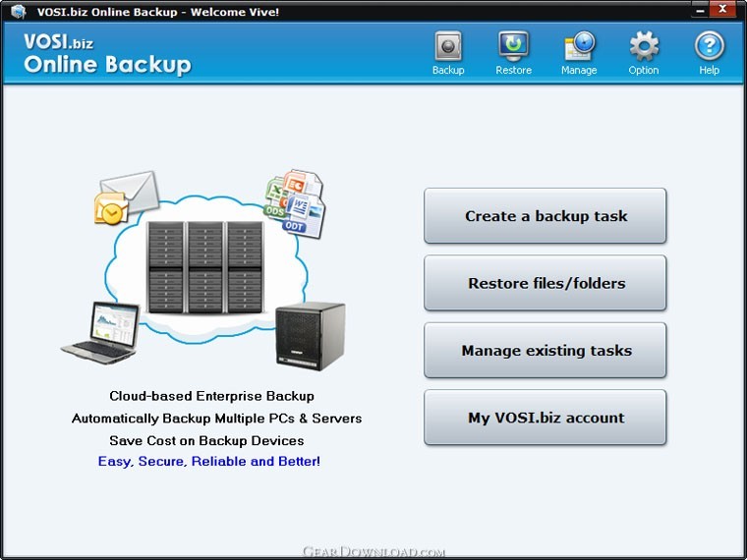Click the Restore monitor icon

513,46
